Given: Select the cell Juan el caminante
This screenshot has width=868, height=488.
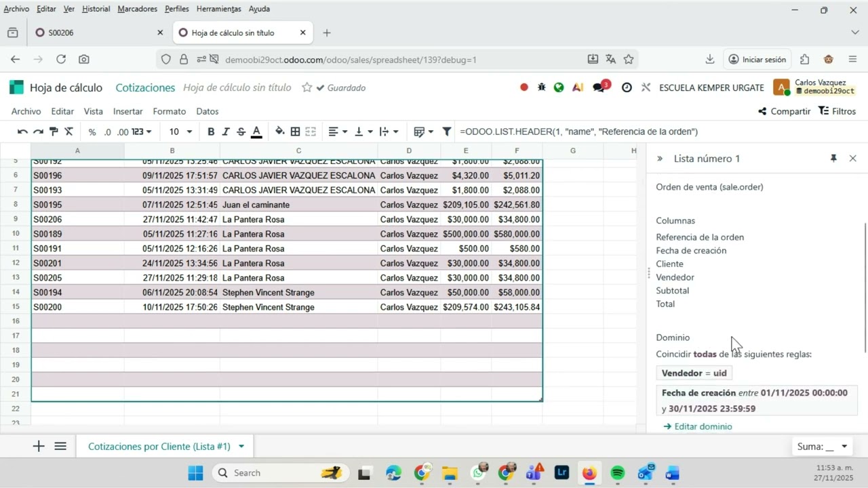Looking at the screenshot, I should click(x=298, y=205).
